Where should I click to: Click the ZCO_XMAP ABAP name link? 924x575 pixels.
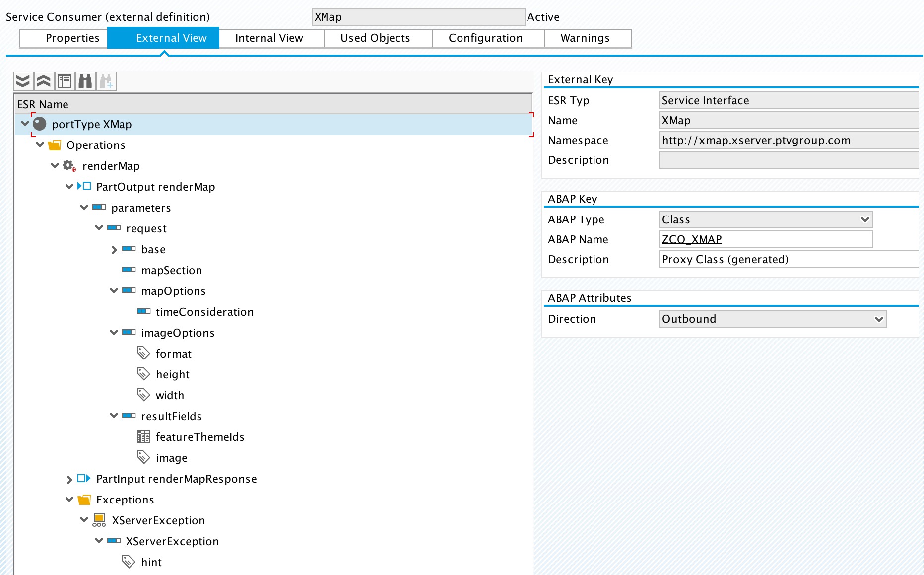(x=692, y=239)
